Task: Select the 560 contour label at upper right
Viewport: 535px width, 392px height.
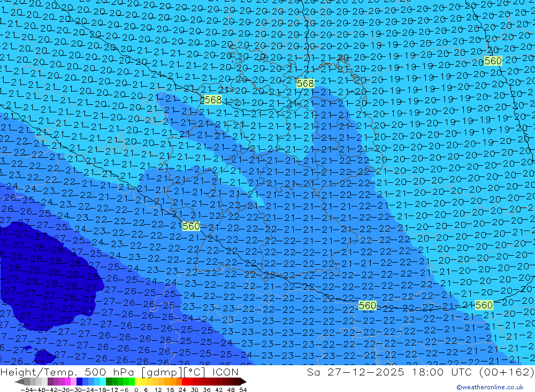Action: [493, 61]
